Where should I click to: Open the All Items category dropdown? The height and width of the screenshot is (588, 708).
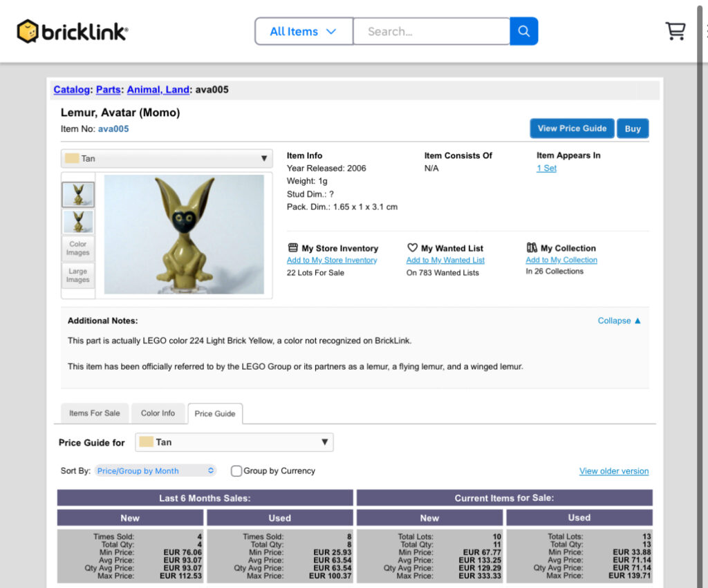[x=304, y=31]
